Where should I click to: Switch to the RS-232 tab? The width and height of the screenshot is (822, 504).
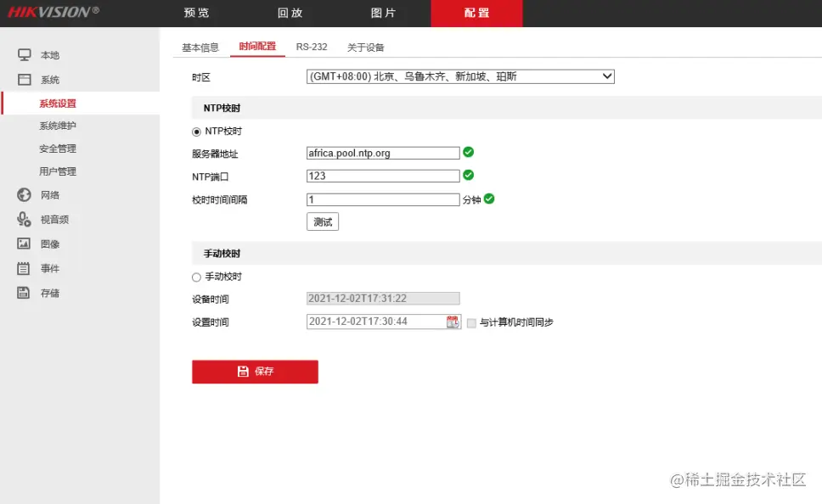tap(312, 48)
